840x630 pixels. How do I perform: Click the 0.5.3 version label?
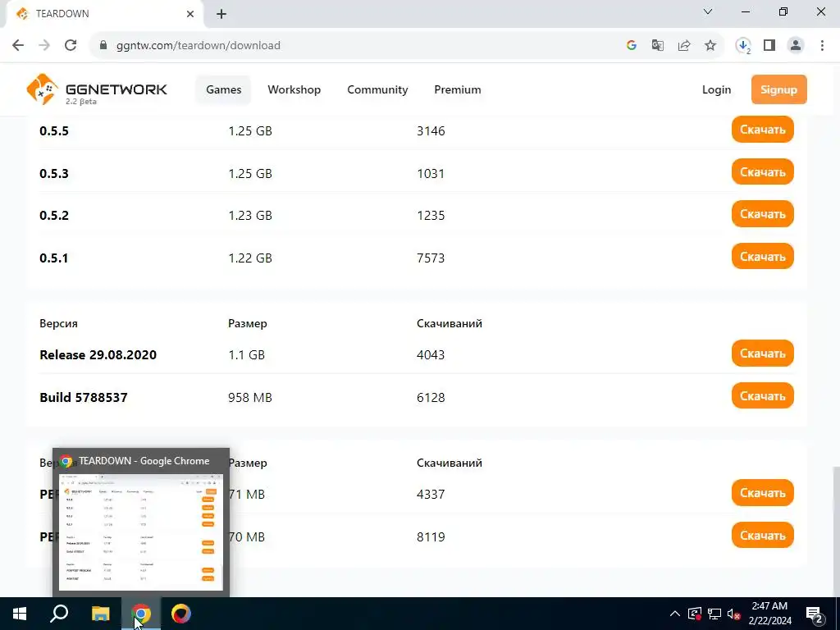pyautogui.click(x=54, y=174)
